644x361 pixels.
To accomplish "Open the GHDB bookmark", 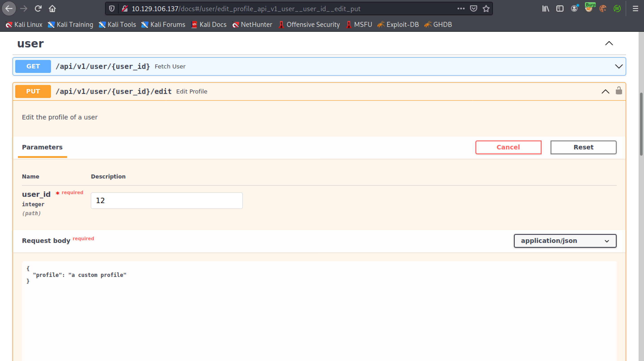I will tap(438, 25).
